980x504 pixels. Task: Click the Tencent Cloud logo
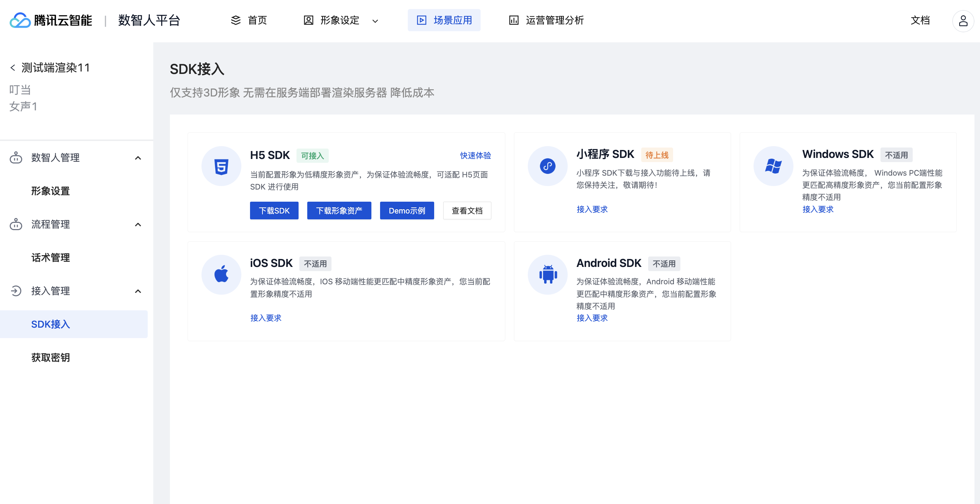click(x=20, y=20)
